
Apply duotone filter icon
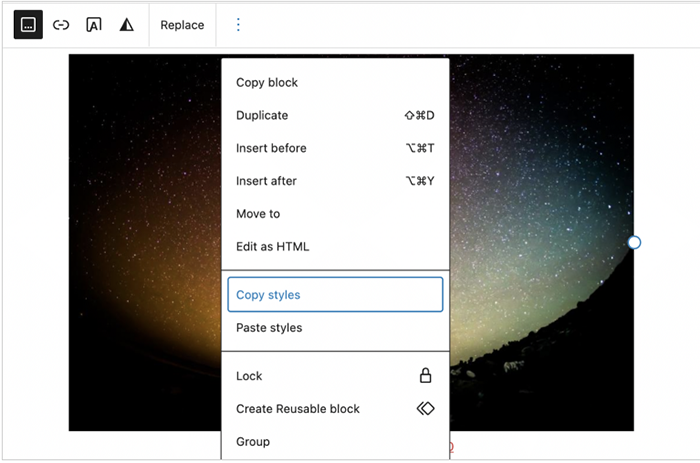pyautogui.click(x=127, y=25)
